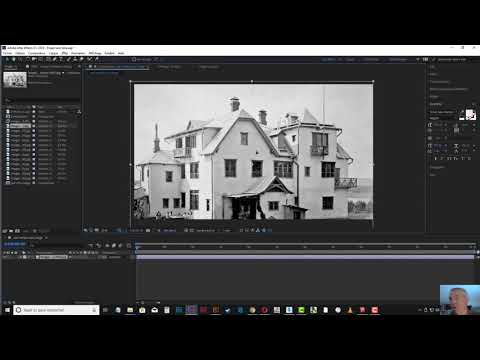Select the Eraser tool
Viewport: 480px width, 360px height.
click(x=82, y=59)
